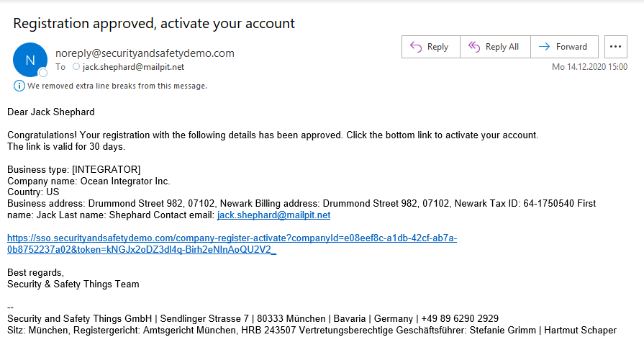Click the removed extra line breaks notice
This screenshot has width=644, height=350.
pyautogui.click(x=117, y=86)
